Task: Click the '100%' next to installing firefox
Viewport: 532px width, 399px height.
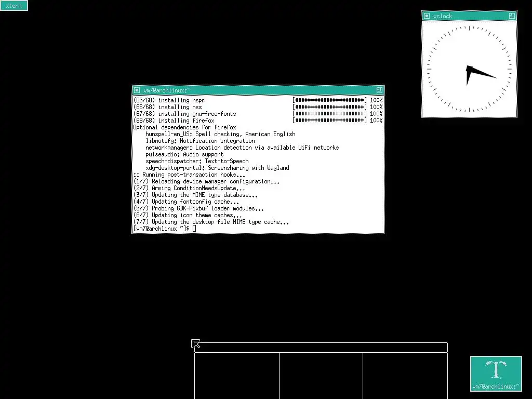Action: click(376, 121)
